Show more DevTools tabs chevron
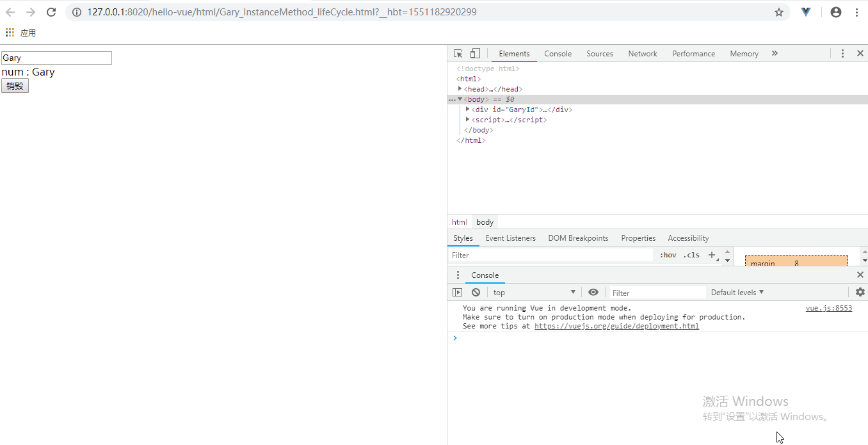868x445 pixels. (x=775, y=54)
